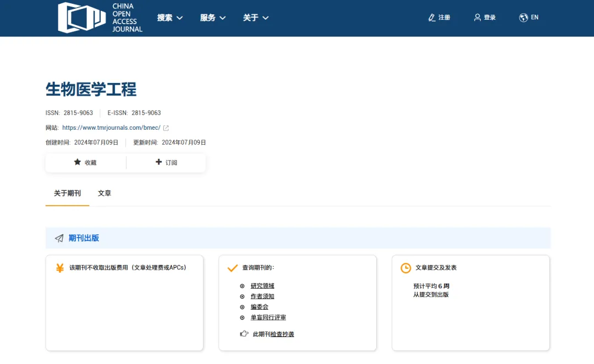
Task: Open the 作者须知 link
Action: [x=262, y=296]
